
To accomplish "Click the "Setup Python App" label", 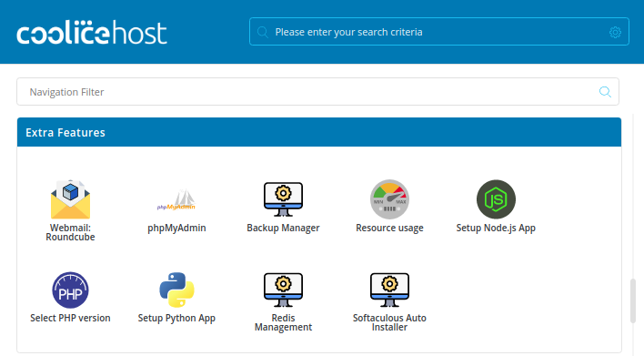I will click(176, 318).
